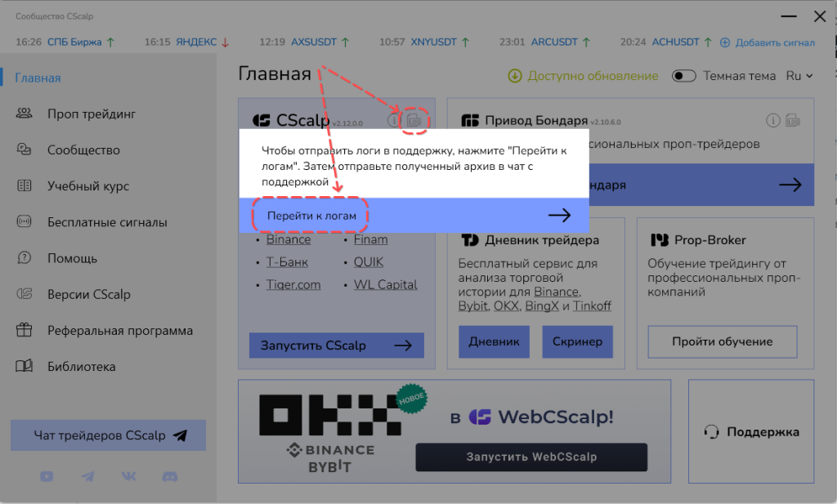Image resolution: width=837 pixels, height=504 pixels.
Task: Show info icon on CScalp card
Action: point(394,121)
